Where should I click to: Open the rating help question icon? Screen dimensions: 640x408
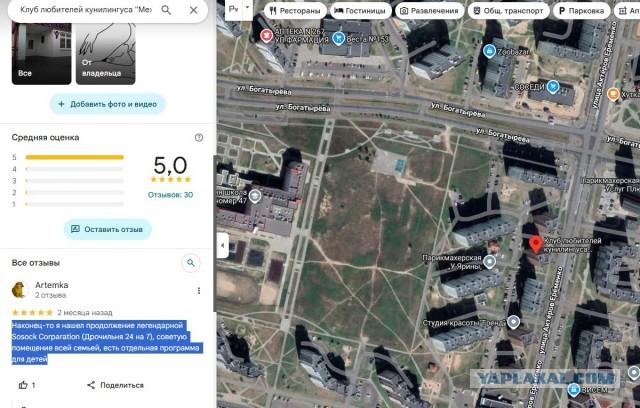click(x=199, y=137)
